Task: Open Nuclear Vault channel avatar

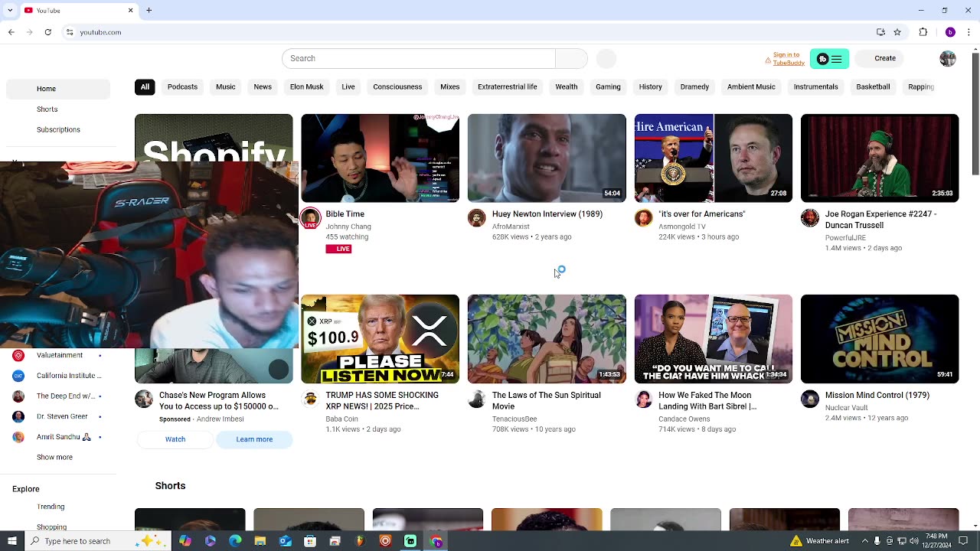Action: 809,399
